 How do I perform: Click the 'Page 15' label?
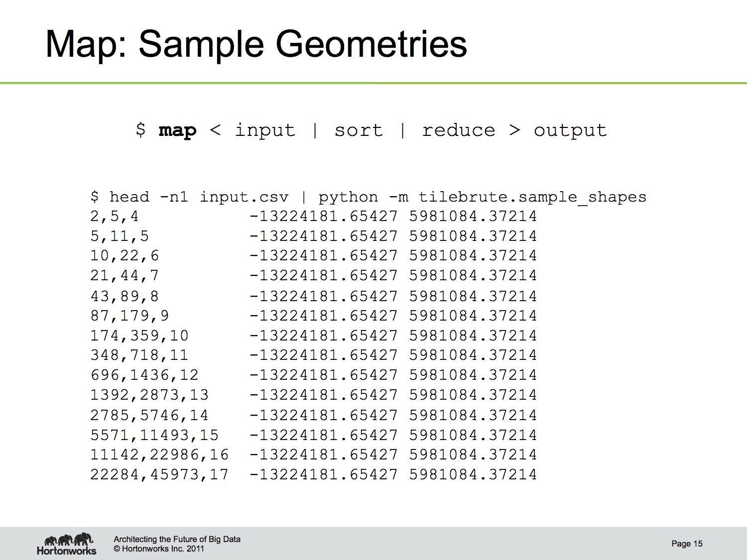pos(687,544)
